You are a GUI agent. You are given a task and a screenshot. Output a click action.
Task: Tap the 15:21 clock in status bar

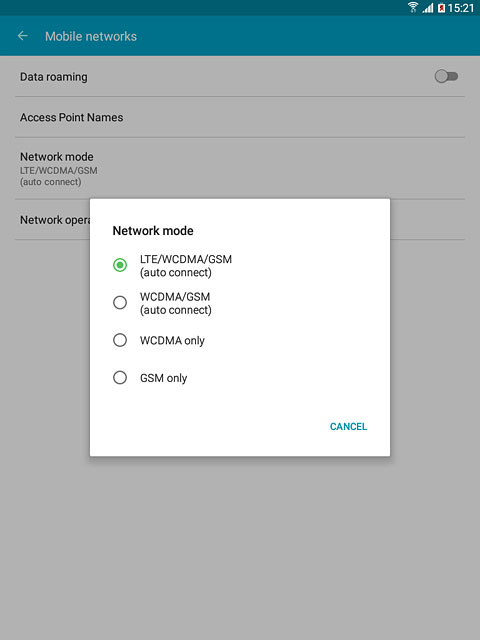coord(461,8)
